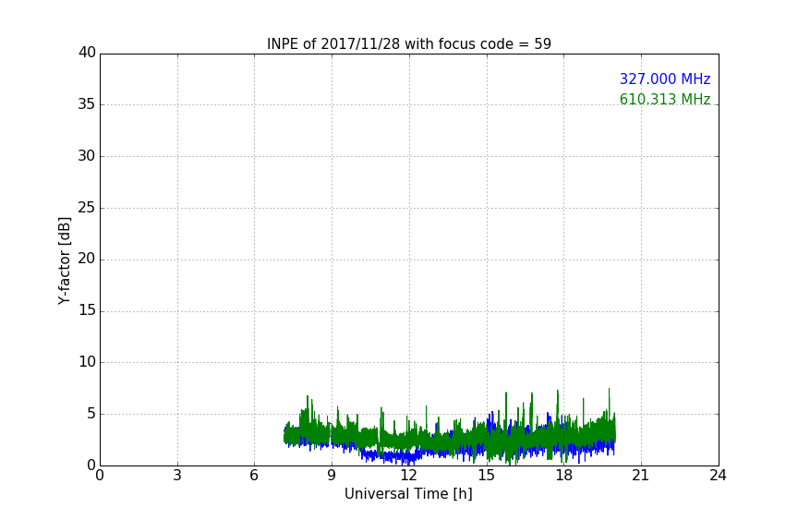Image resolution: width=798 pixels, height=532 pixels.
Task: Click the plot title 'INPE of 2017/11/28 with focus code = 59'
Action: coord(408,44)
